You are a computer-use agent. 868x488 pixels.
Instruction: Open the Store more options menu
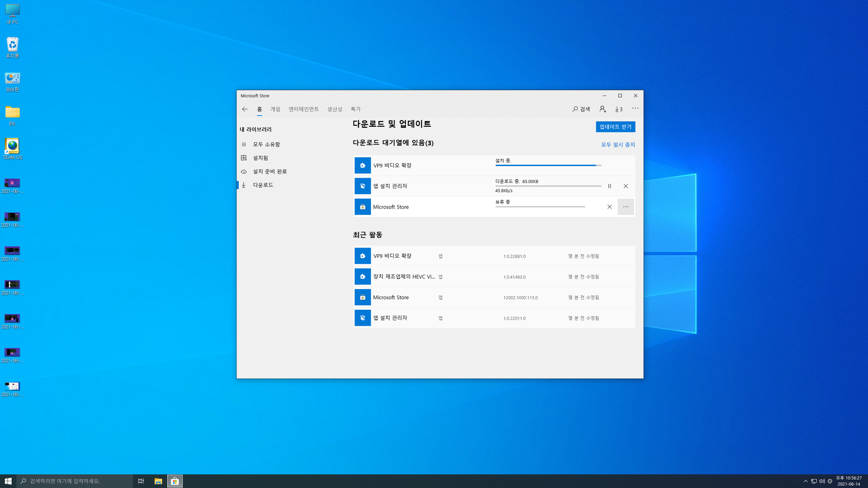coord(635,108)
